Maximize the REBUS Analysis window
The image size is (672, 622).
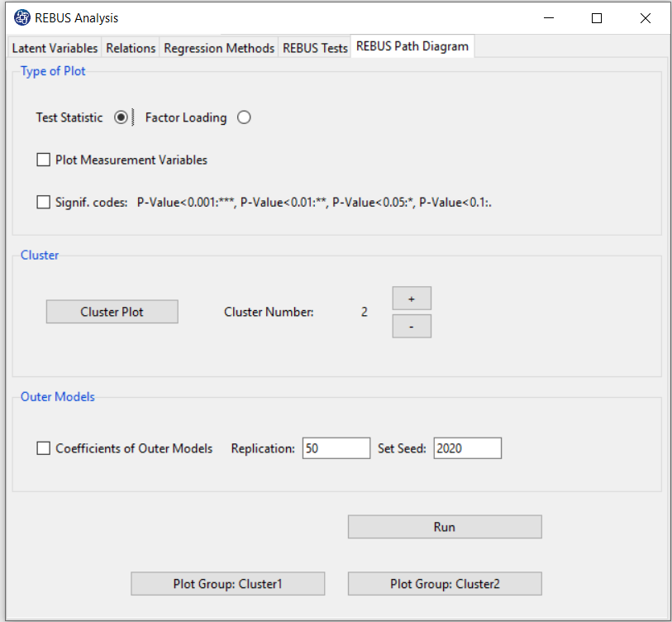(x=597, y=17)
